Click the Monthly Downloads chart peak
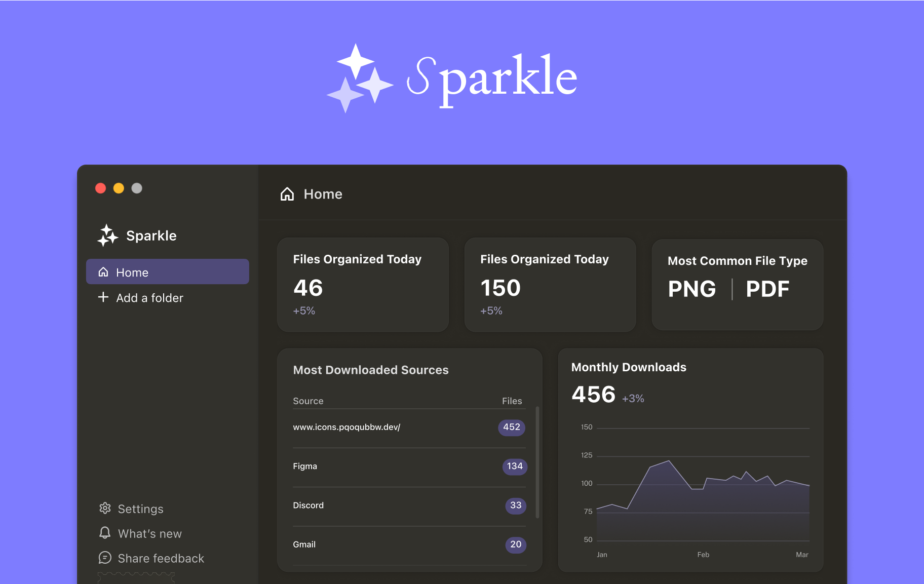This screenshot has width=924, height=584. (669, 461)
